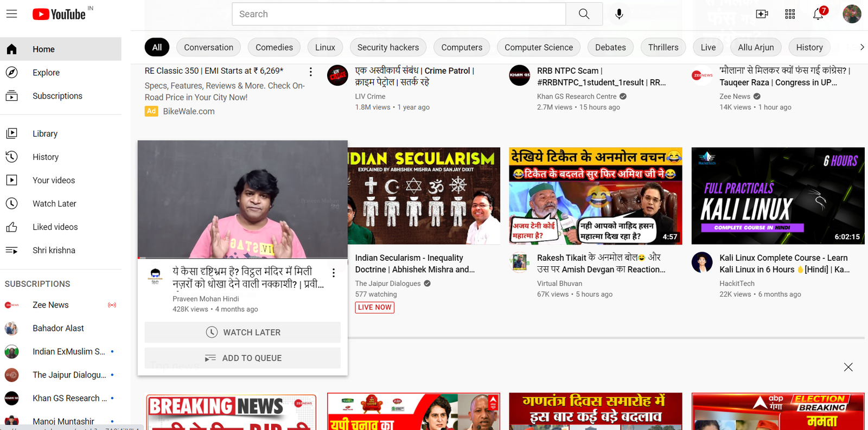Play the Praveen Mohan preview thumbnail

point(242,200)
